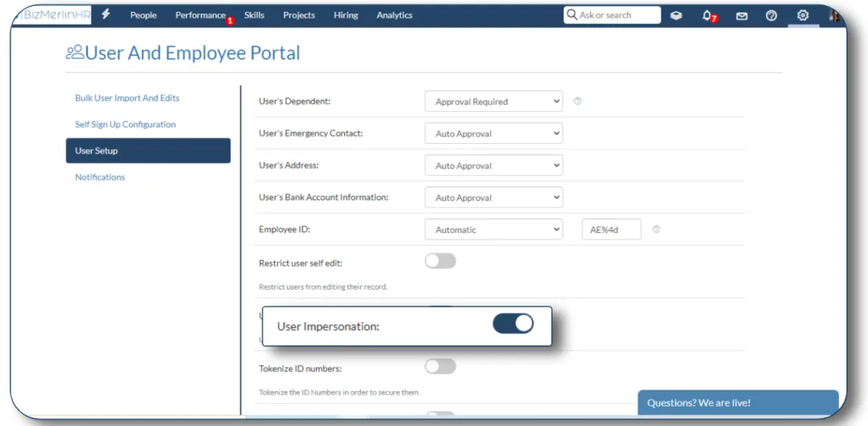Open the Analytics menu
The image size is (868, 426).
pyautogui.click(x=395, y=15)
